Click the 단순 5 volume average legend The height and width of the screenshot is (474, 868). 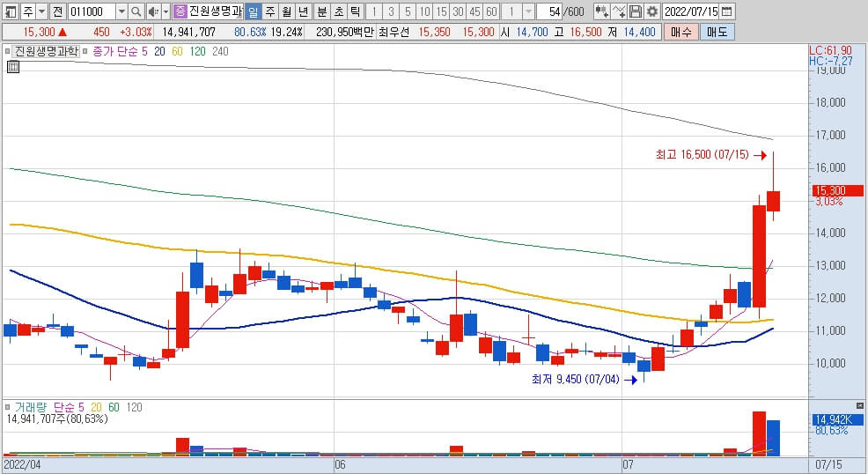[x=70, y=408]
